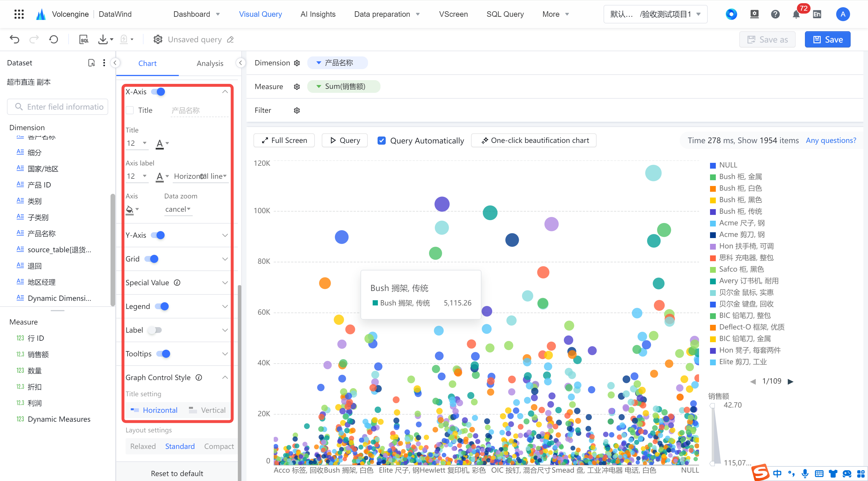Screen dimensions: 868x481
Task: Select the 地区经理 dimension field
Action: tap(42, 282)
